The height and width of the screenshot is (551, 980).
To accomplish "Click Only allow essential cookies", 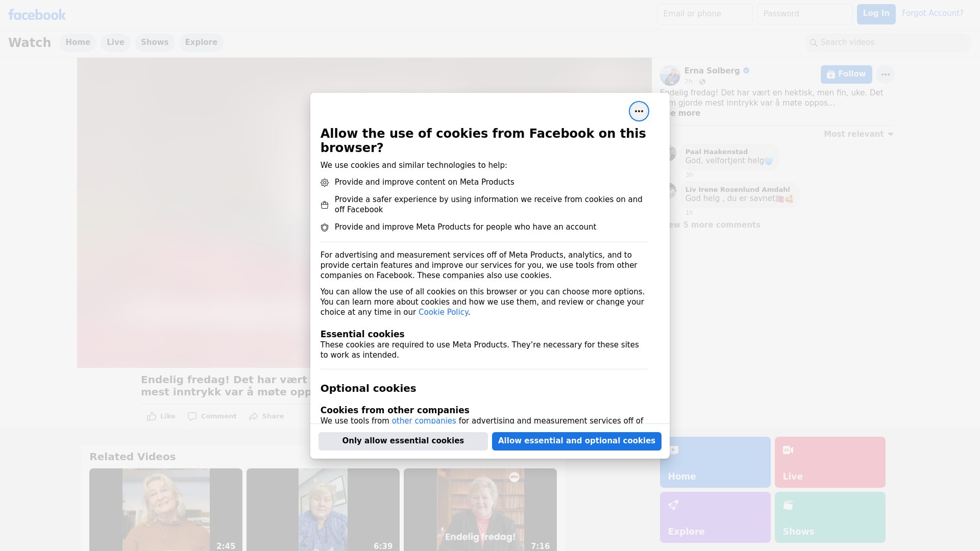I will coord(403,441).
